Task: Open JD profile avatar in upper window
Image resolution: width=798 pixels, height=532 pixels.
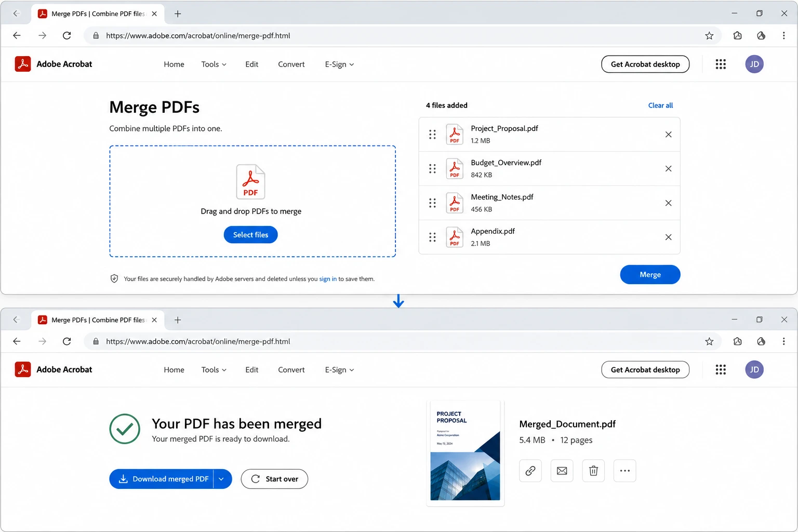Action: 754,64
